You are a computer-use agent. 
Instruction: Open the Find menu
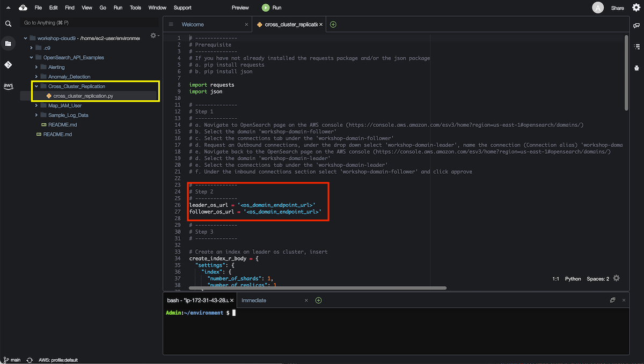pyautogui.click(x=70, y=8)
